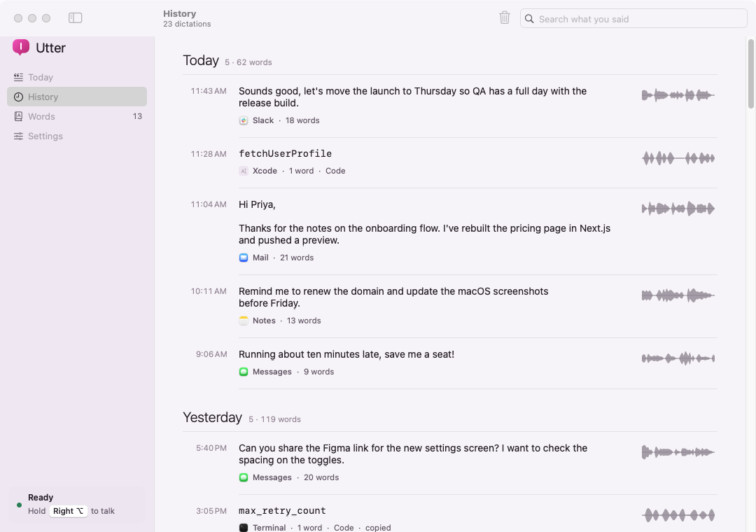Click the Terminal icon on max_retry_count entry
The height and width of the screenshot is (532, 756).
[x=244, y=528]
